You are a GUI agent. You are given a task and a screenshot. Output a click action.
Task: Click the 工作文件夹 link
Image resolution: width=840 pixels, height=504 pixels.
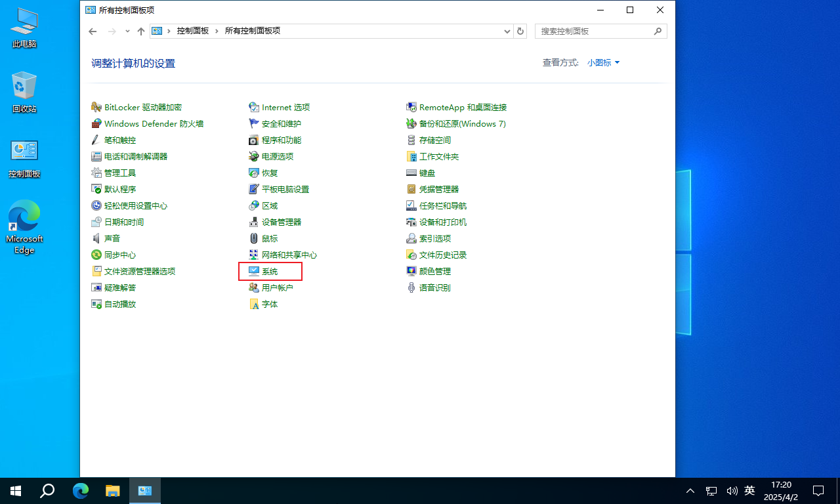click(439, 156)
